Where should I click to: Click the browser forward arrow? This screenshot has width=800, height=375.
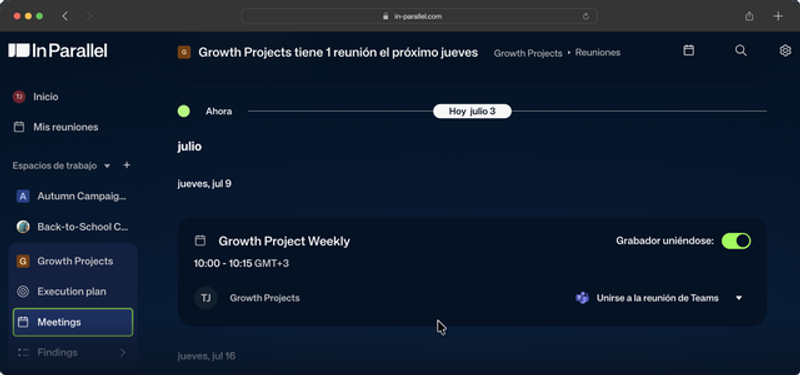[89, 16]
